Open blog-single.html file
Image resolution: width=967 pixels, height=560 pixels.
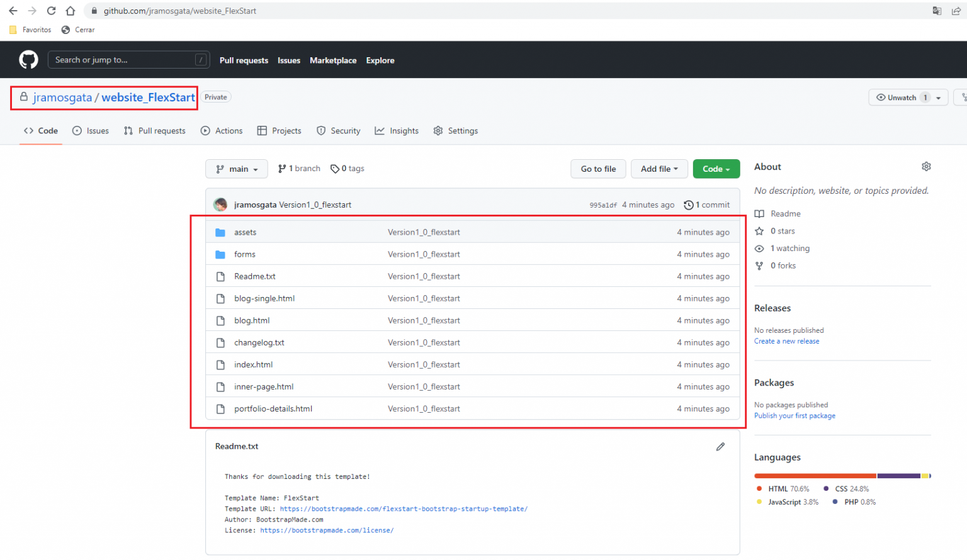point(264,298)
